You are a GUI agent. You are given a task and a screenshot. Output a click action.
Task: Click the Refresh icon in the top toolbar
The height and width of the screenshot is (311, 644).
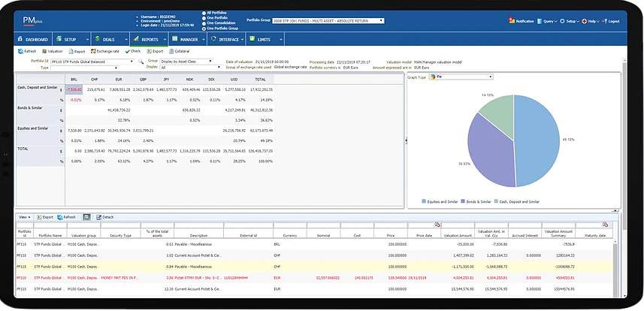tap(20, 51)
